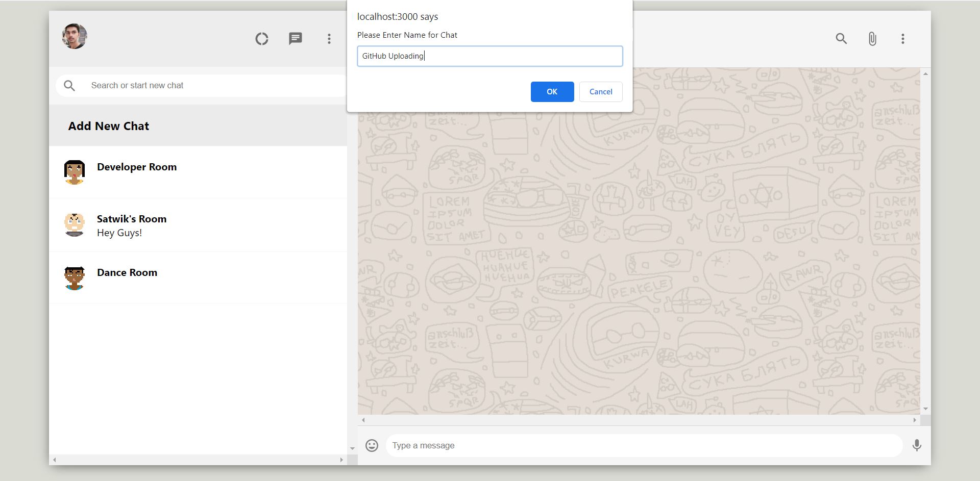Click sidebar horizontal scroll right arrow
Viewport: 980px width, 481px height.
click(x=341, y=460)
